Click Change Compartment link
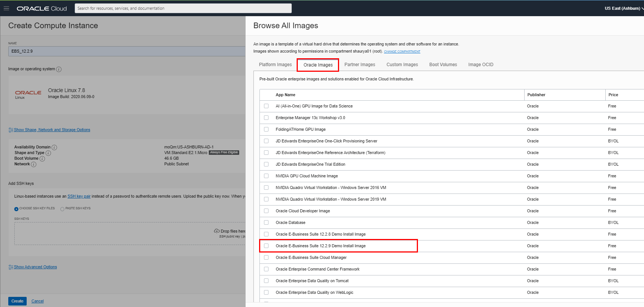The image size is (644, 307). tap(402, 51)
